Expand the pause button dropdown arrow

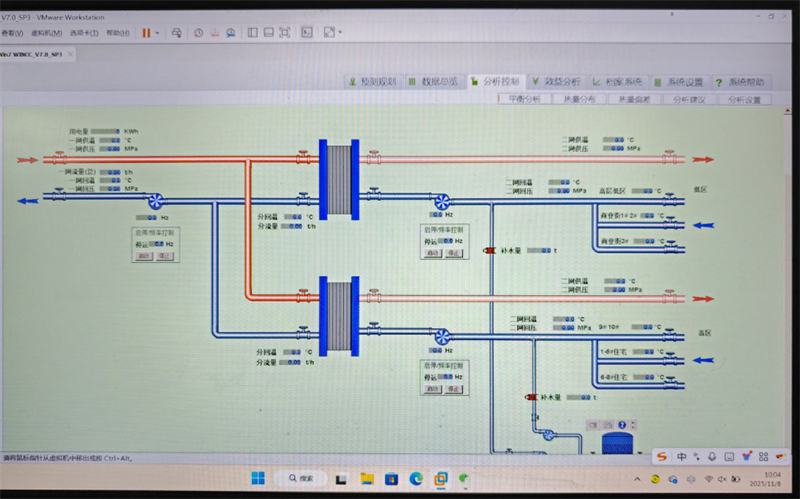click(158, 33)
